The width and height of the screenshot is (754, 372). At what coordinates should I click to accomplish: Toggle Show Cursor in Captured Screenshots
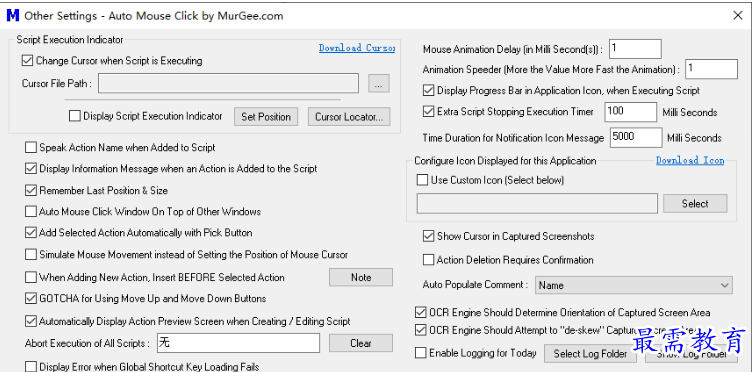coord(428,236)
